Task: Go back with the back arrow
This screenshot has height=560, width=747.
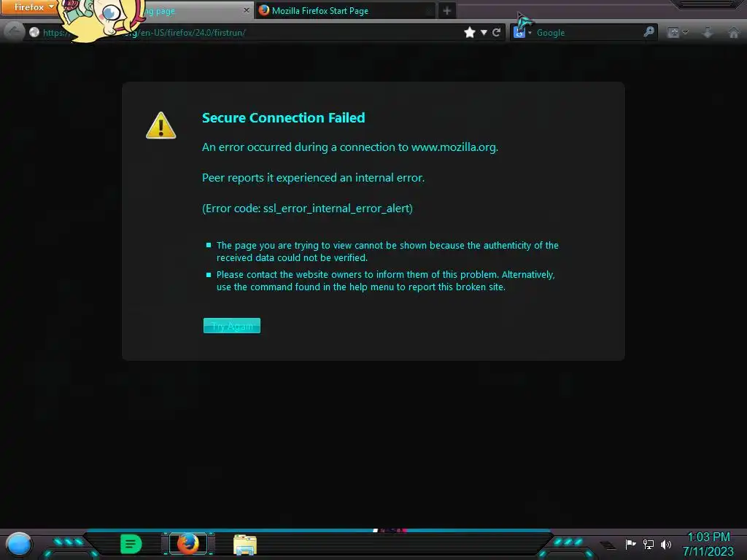Action: click(14, 32)
